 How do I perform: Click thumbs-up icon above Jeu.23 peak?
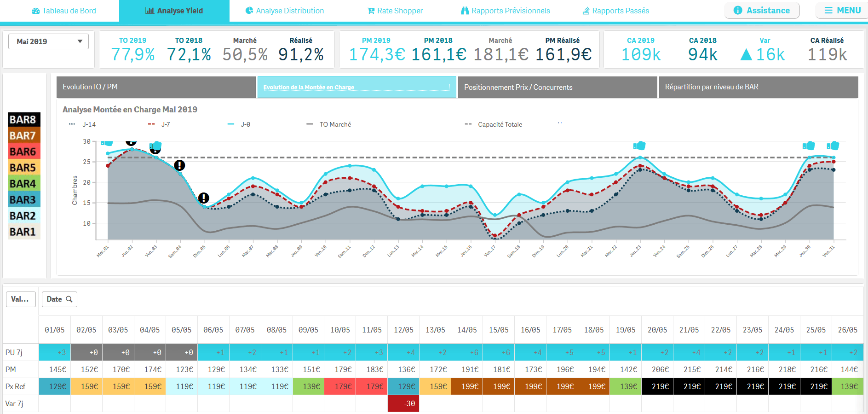639,146
